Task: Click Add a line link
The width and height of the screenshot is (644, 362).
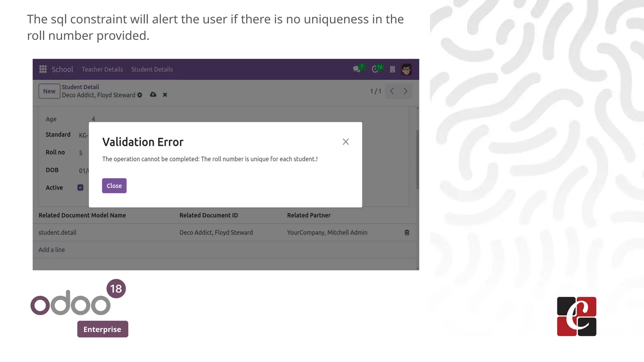Action: [52, 250]
